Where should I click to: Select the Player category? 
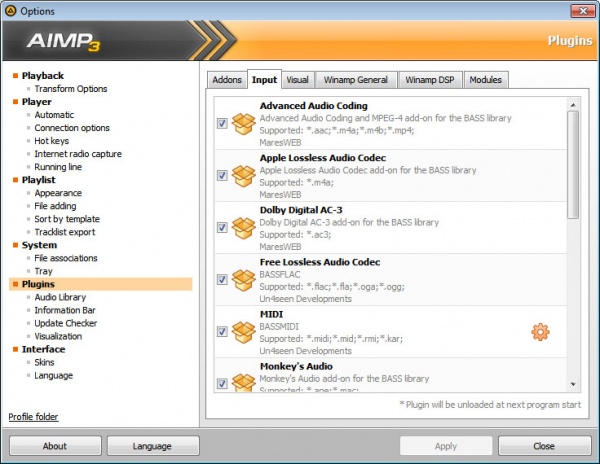[x=37, y=102]
